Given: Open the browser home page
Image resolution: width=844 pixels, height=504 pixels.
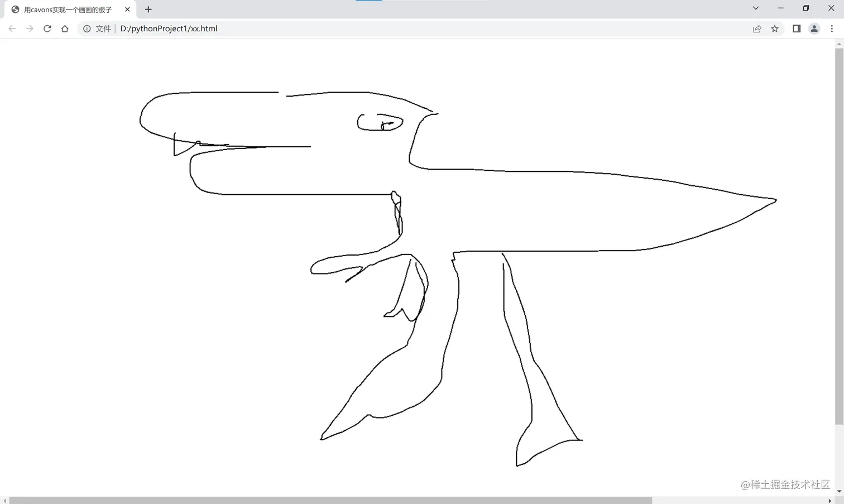Looking at the screenshot, I should point(65,28).
